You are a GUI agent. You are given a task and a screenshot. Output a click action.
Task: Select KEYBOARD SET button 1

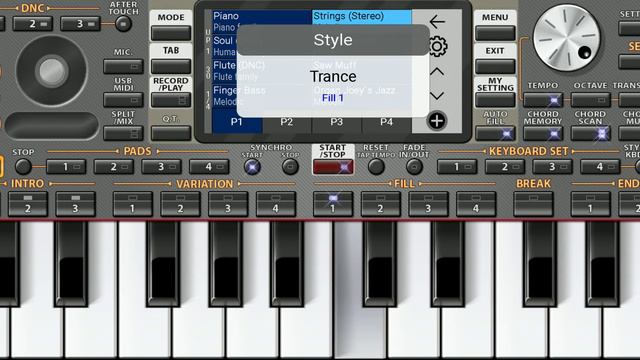pyautogui.click(x=457, y=167)
